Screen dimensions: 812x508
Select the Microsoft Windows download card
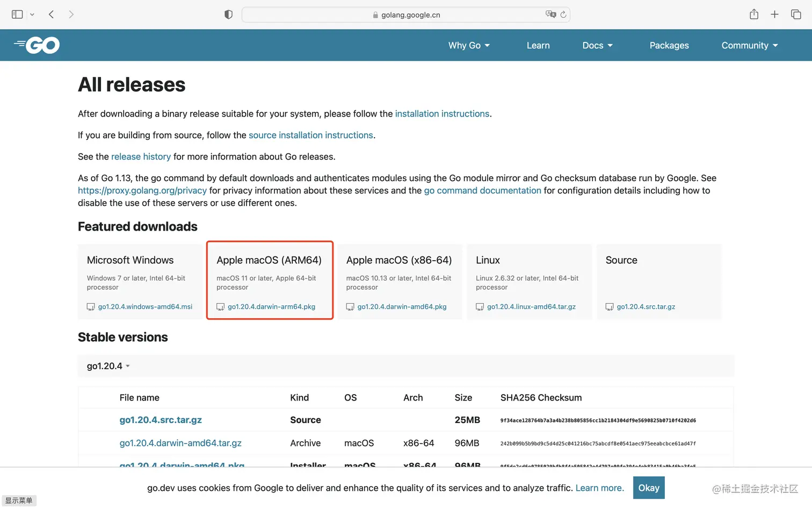click(140, 282)
